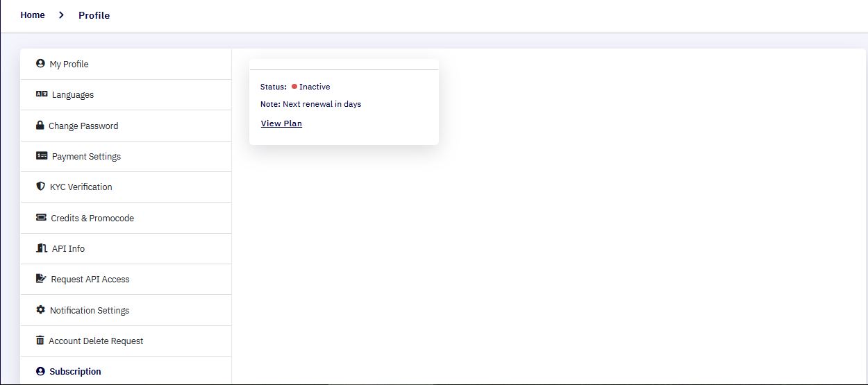
Task: Click the Notification Settings gear icon
Action: coord(40,310)
